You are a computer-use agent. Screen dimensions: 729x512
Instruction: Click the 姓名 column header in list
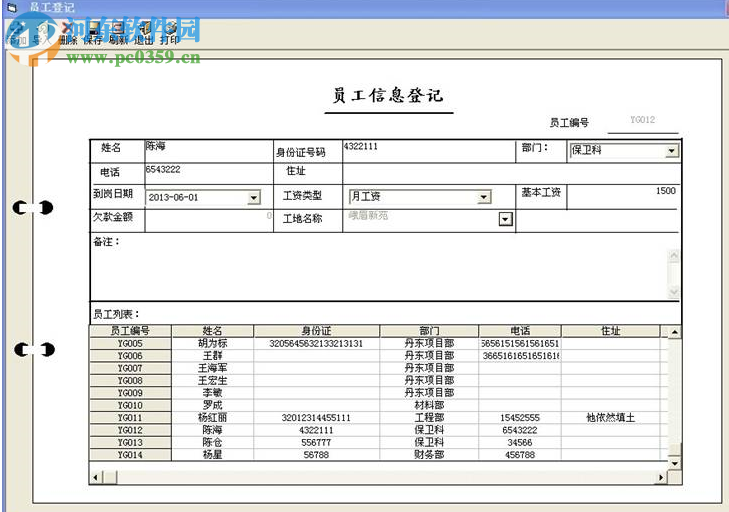(x=212, y=331)
